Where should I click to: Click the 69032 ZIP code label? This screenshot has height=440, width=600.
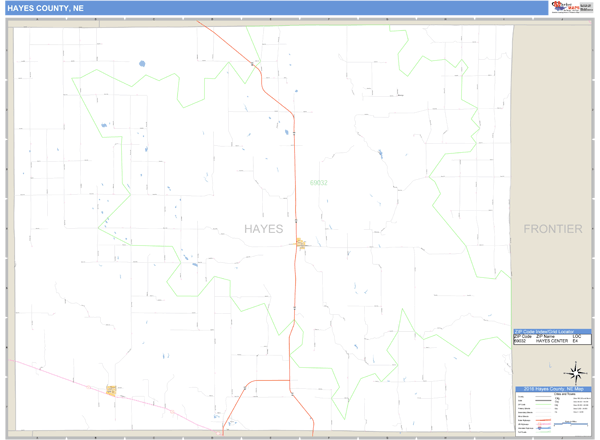318,182
